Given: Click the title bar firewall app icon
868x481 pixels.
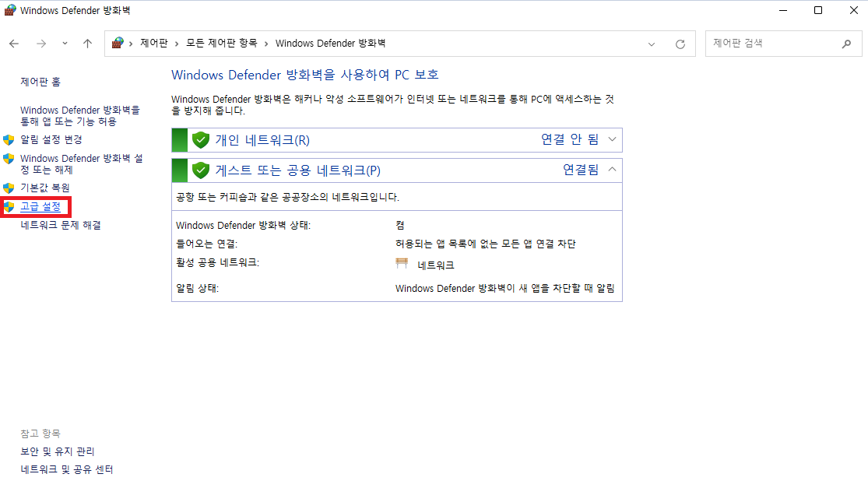Looking at the screenshot, I should (x=10, y=10).
